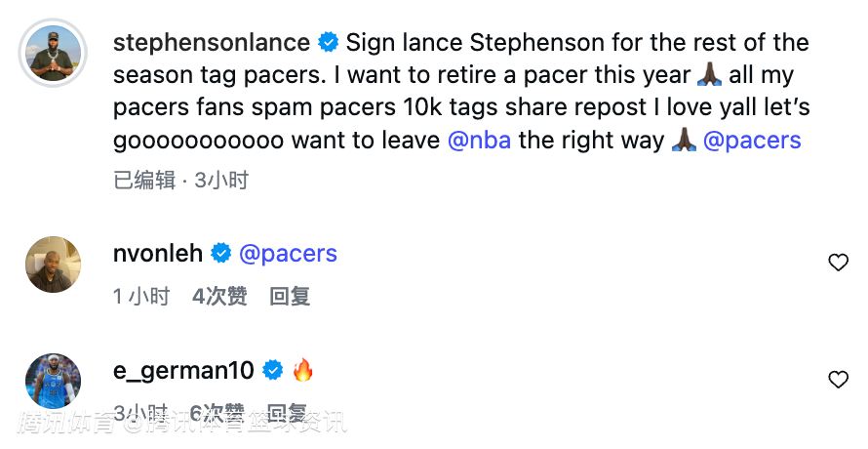This screenshot has width=868, height=449.
Task: Open the @nba mention in the post
Action: [x=479, y=140]
